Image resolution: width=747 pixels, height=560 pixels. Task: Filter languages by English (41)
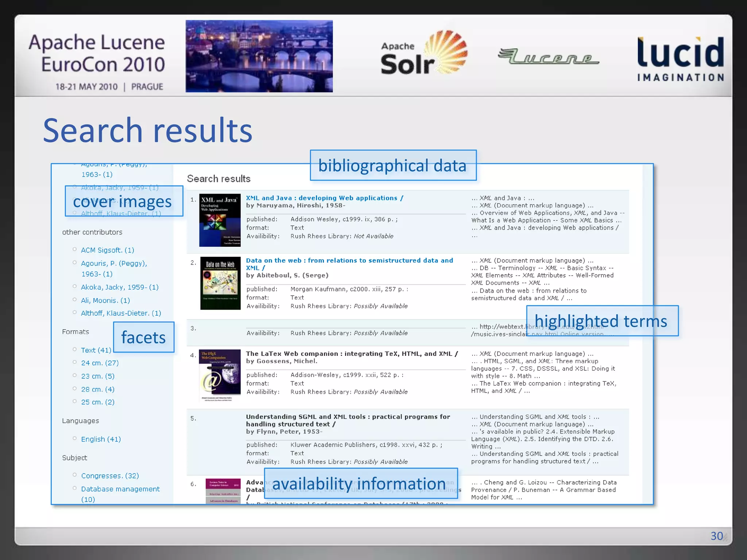[x=101, y=439]
